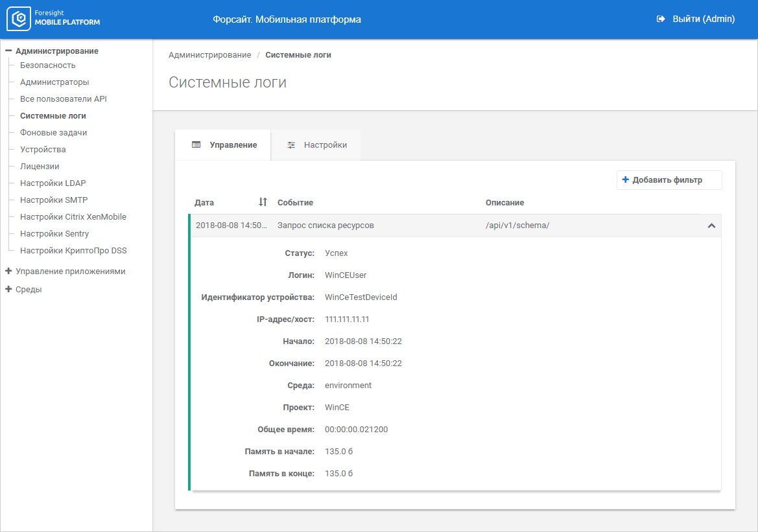Go to Все пользователи API
Viewport: 758px width, 532px height.
click(x=63, y=99)
